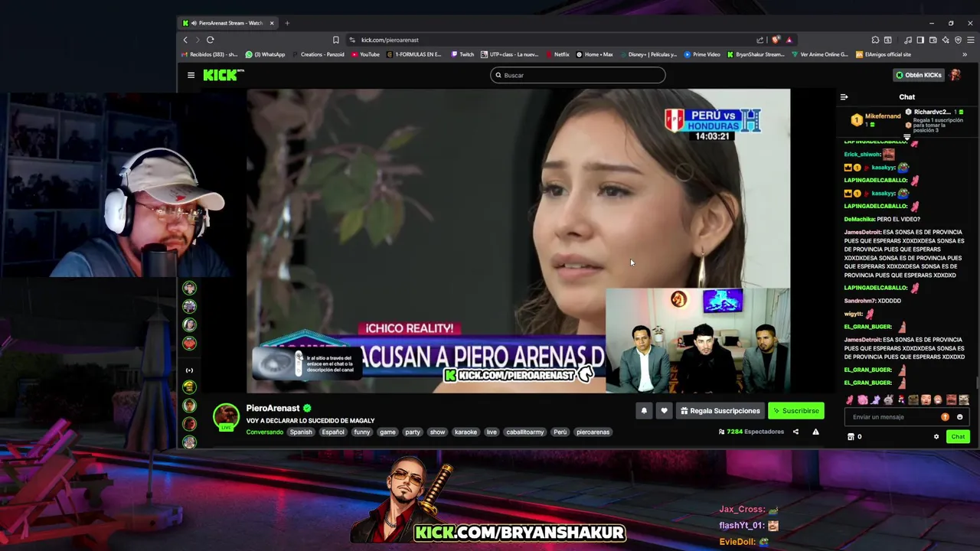Click the first quick emote in chat bar
Image resolution: width=980 pixels, height=551 pixels.
click(850, 399)
